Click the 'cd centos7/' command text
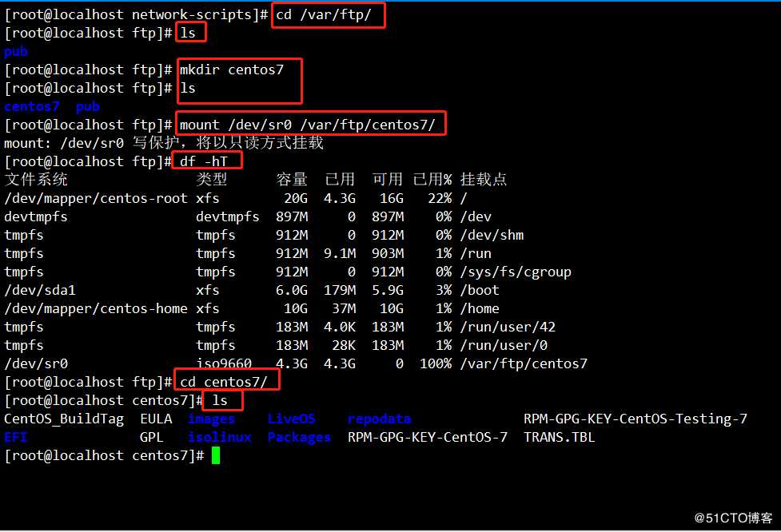 pyautogui.click(x=224, y=382)
